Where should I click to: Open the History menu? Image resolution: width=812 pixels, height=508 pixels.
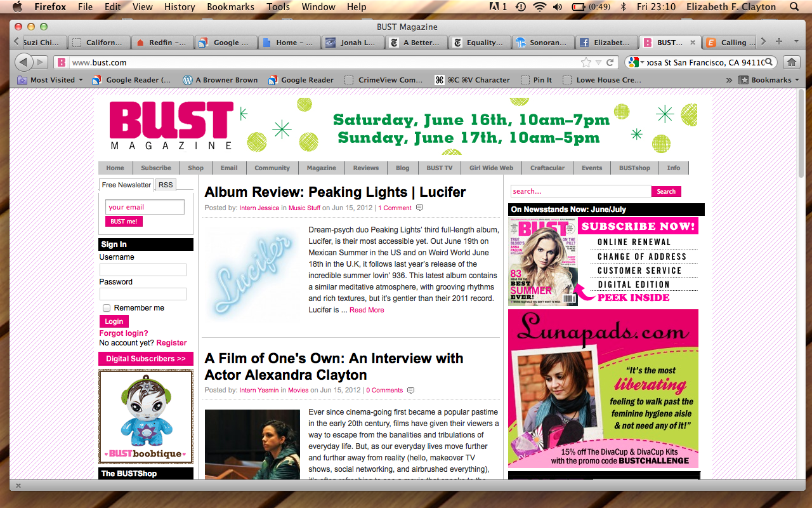coord(180,7)
